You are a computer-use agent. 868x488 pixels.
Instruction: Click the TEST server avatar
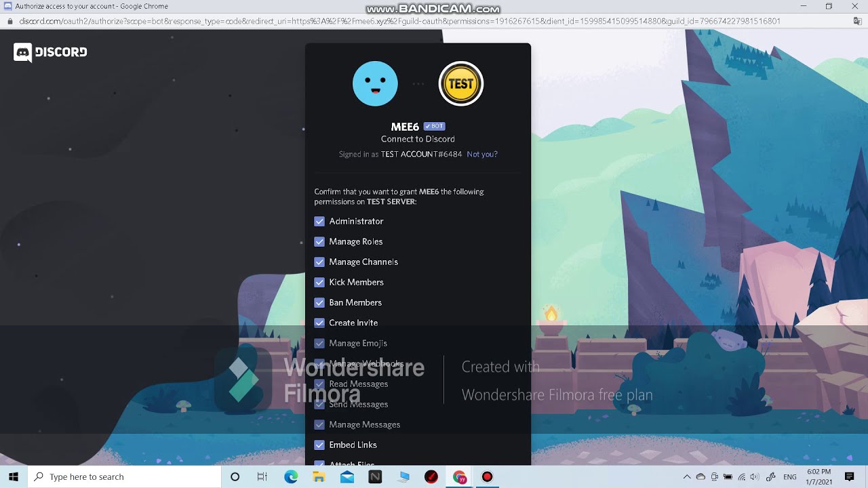coord(461,84)
